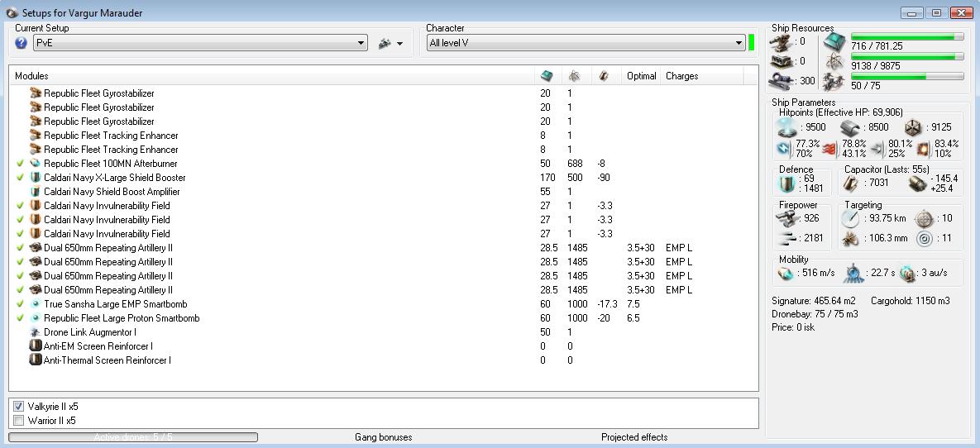Open the Projected effects panel
The image size is (980, 448).
634,437
